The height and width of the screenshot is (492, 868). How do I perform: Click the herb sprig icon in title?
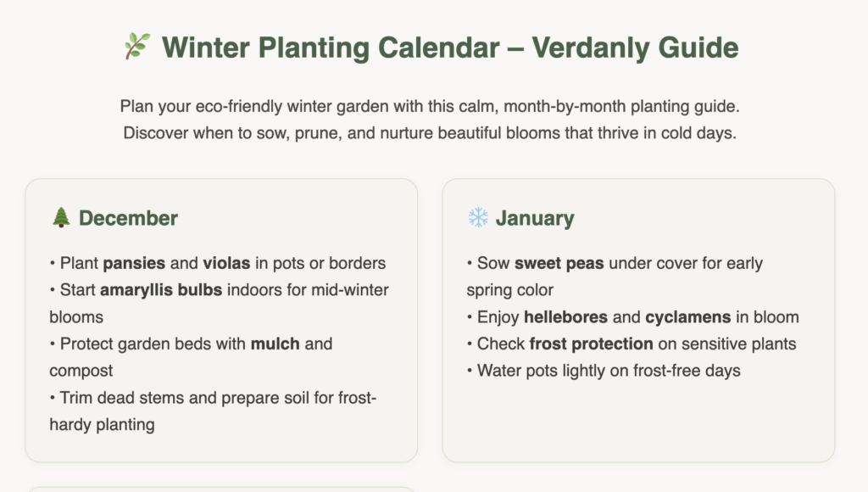point(136,46)
